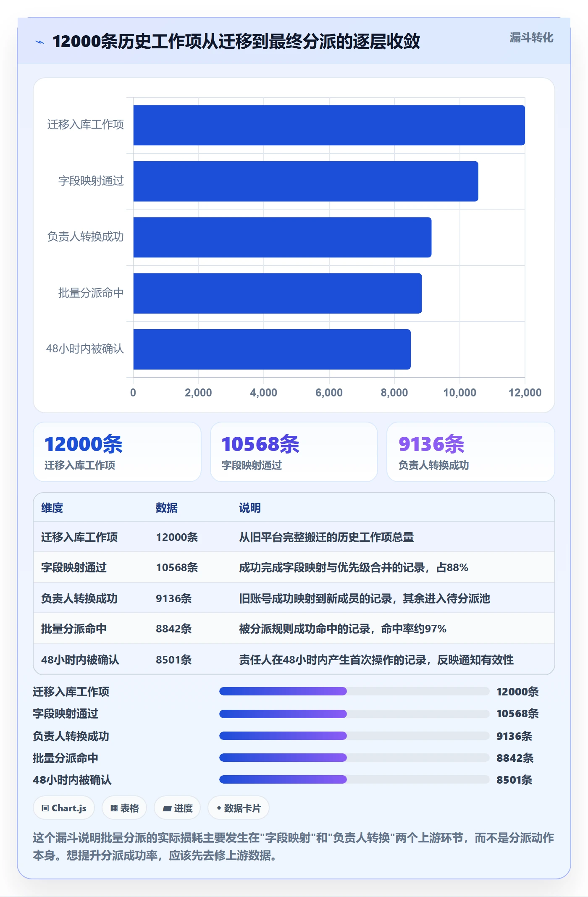Open the 9136条 stat card
The height and width of the screenshot is (897, 588).
point(471,452)
